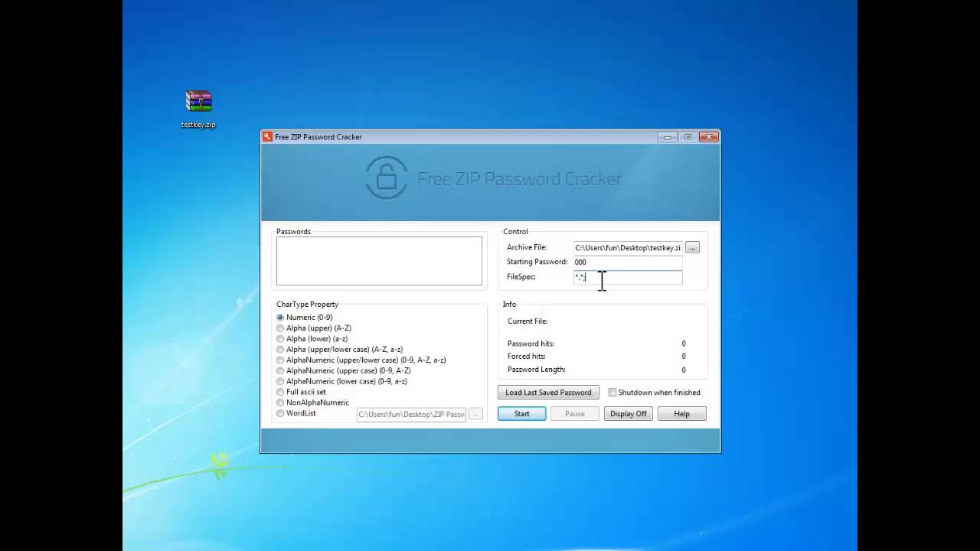The width and height of the screenshot is (980, 551).
Task: Click Load Last Saved Password button
Action: (x=548, y=393)
